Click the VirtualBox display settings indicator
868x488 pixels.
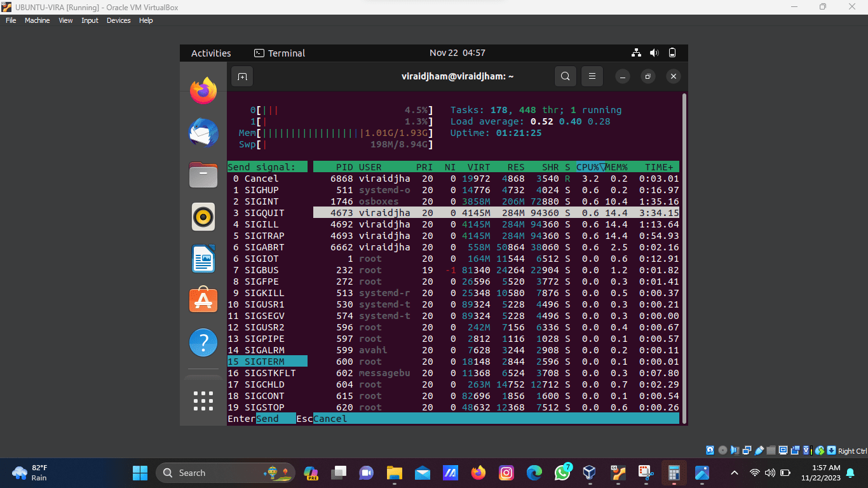point(783,451)
